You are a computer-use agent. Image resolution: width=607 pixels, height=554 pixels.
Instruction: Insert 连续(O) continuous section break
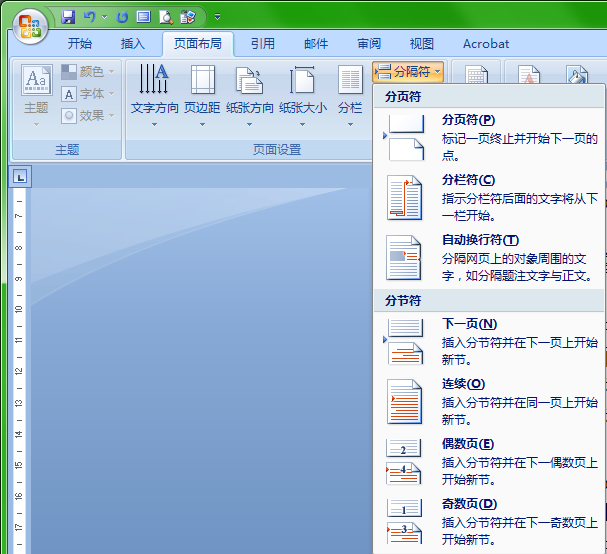(489, 402)
